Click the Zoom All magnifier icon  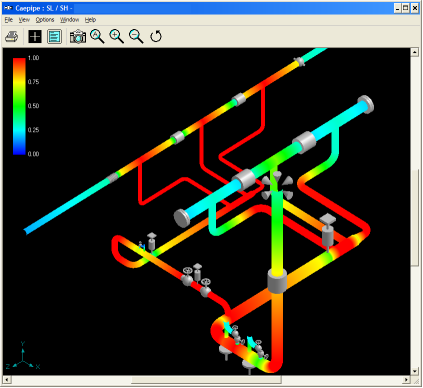[x=97, y=36]
